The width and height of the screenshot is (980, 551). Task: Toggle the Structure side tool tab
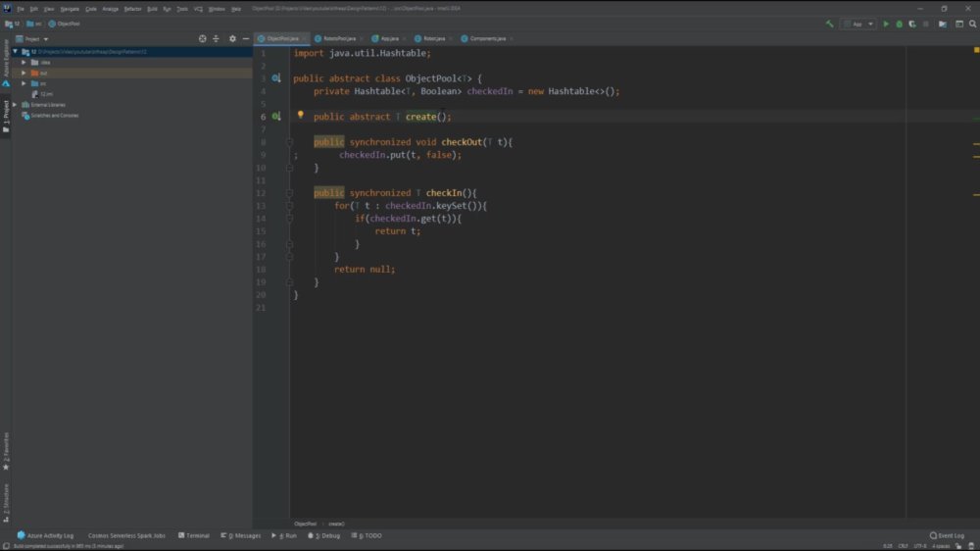(x=6, y=503)
